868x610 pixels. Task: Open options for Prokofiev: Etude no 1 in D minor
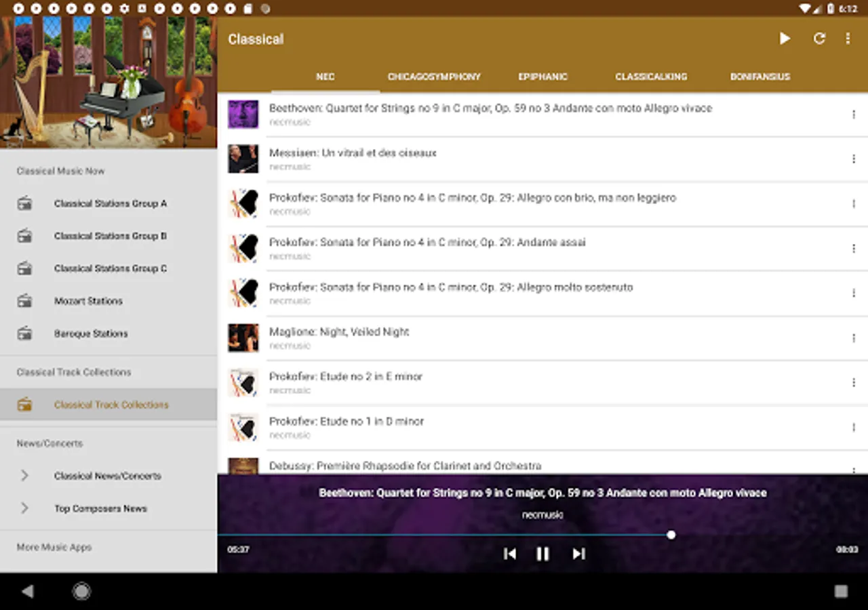pyautogui.click(x=853, y=428)
